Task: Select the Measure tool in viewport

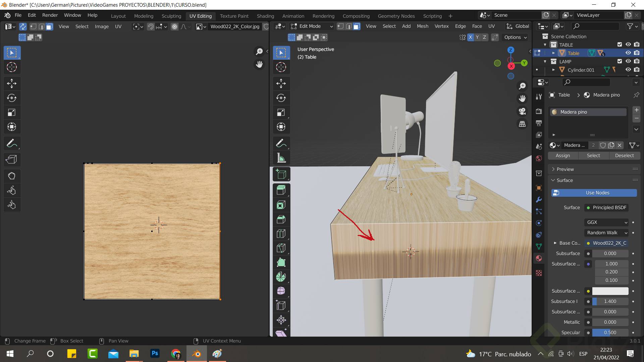Action: [281, 158]
